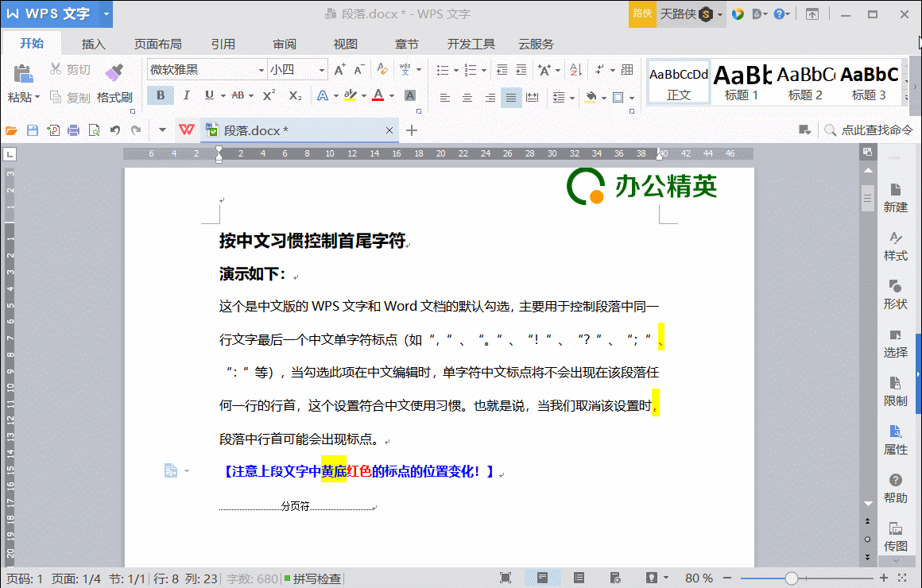Align text right
This screenshot has height=588, width=922.
(490, 97)
